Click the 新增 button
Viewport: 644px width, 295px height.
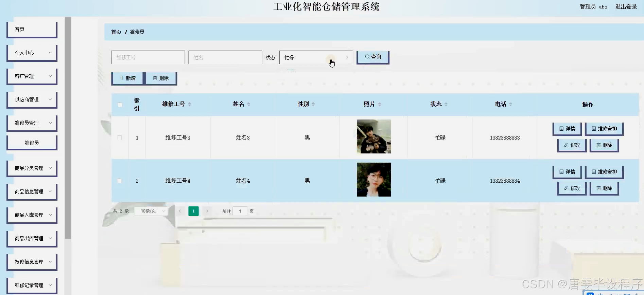click(127, 78)
